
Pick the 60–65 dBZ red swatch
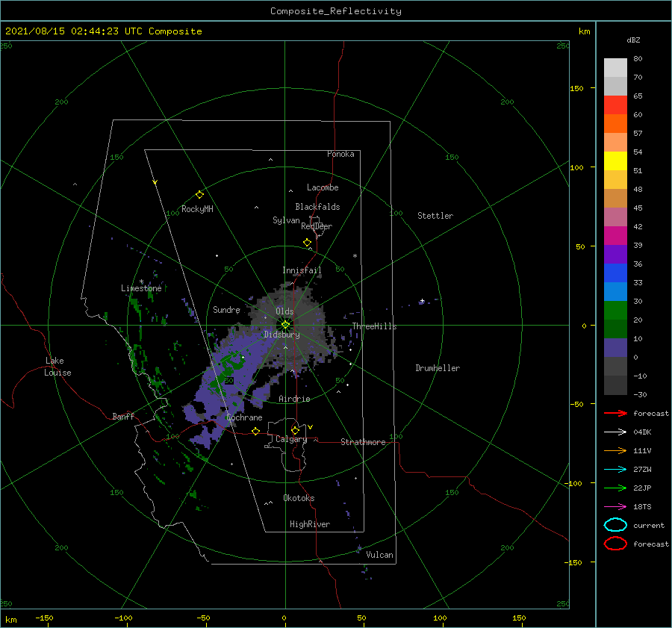(x=615, y=105)
